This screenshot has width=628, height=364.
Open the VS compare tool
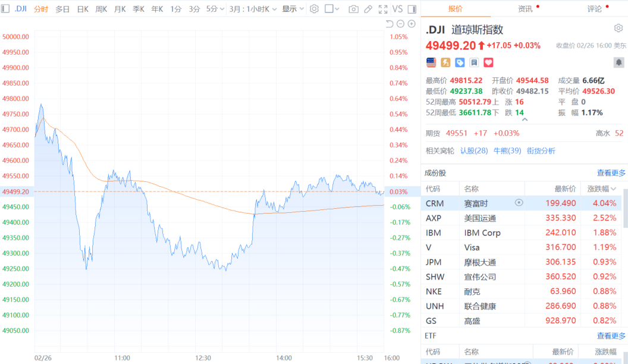point(397,9)
